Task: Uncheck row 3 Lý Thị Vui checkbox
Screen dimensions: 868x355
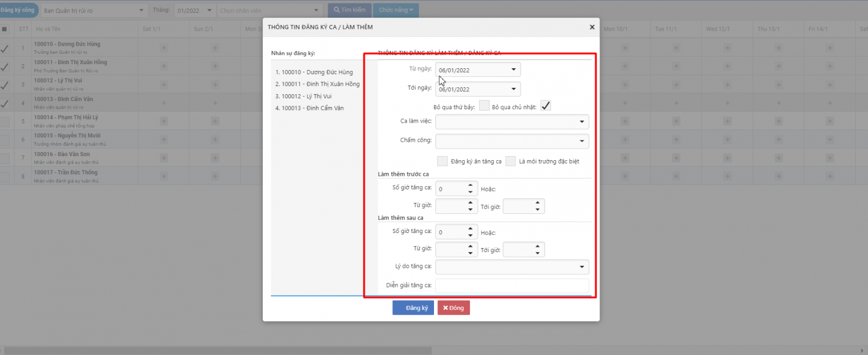Action: point(5,85)
